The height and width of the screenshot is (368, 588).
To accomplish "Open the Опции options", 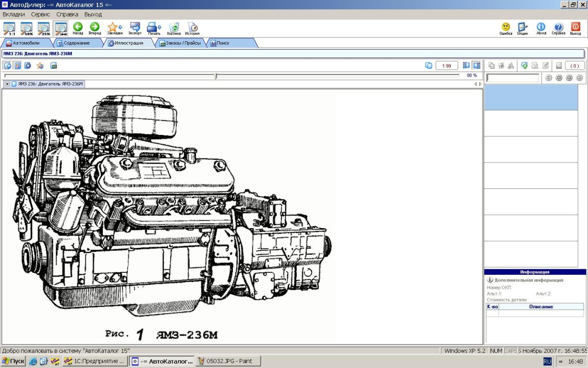I will 523,28.
